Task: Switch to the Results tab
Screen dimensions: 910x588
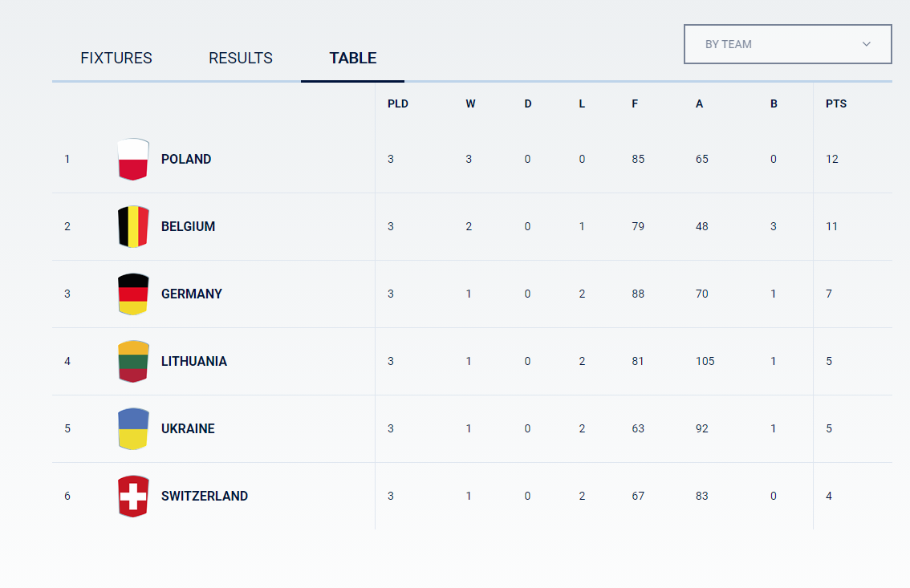Action: pyautogui.click(x=241, y=59)
